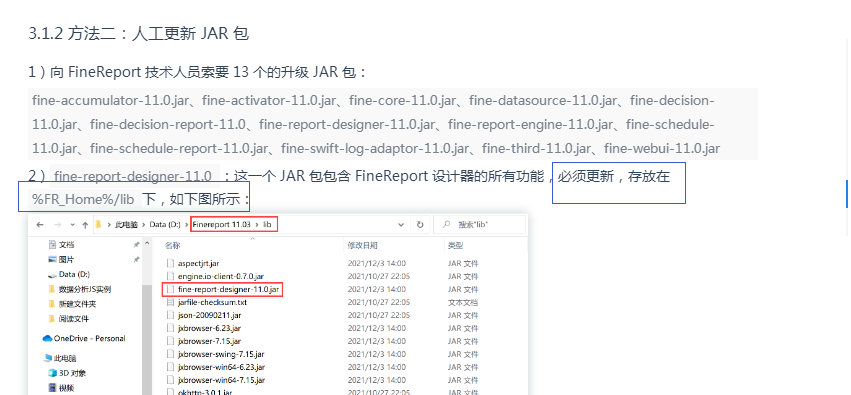Screen dimensions: 851x395
Task: Go up one folder level with Up arrow
Action: (85, 224)
